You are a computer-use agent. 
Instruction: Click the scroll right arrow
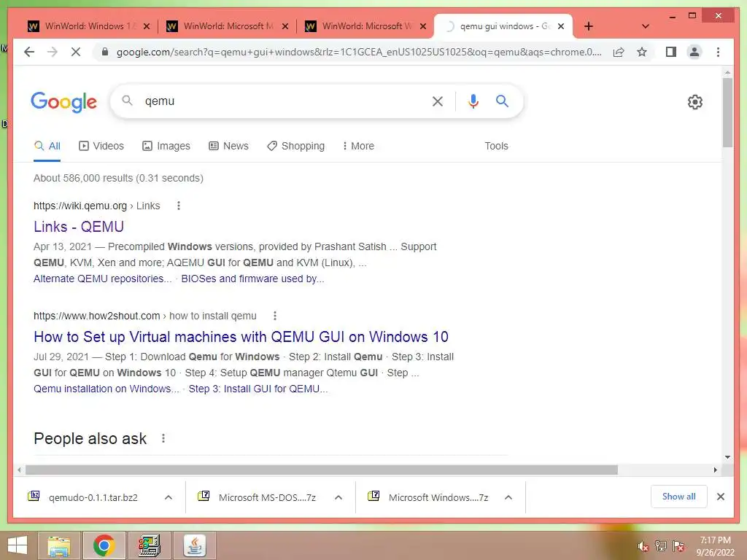[715, 470]
